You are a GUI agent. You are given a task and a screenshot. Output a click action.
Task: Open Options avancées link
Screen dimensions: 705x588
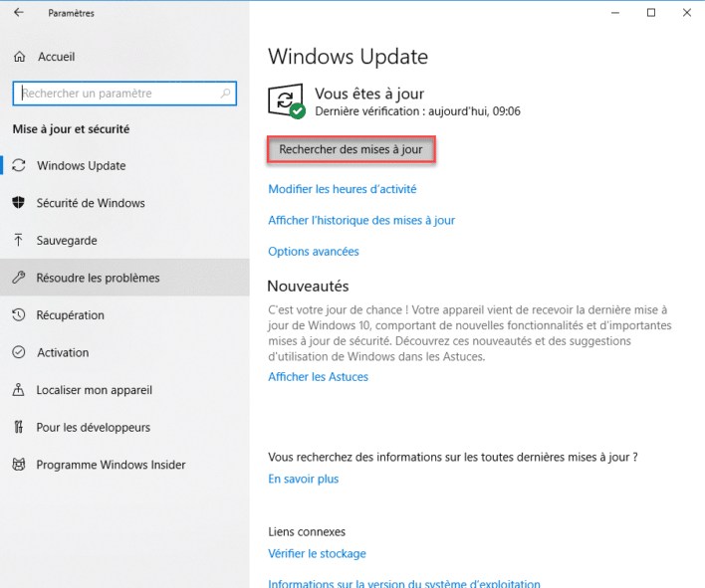point(314,252)
